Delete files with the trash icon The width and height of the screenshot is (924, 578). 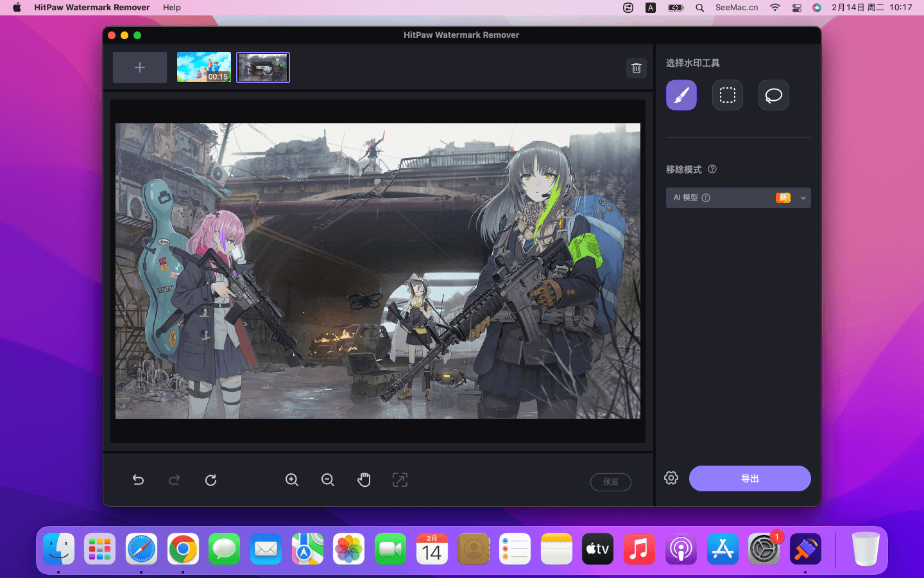pyautogui.click(x=636, y=68)
